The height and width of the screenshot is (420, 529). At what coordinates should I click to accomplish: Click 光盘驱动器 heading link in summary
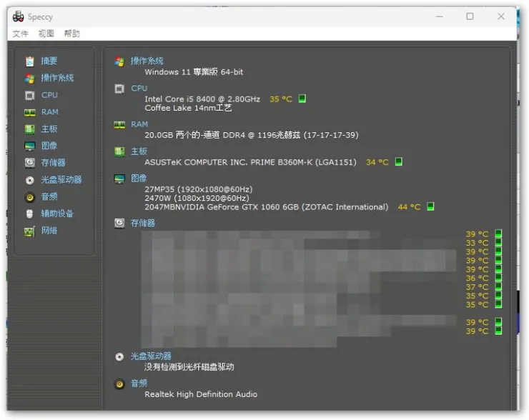pyautogui.click(x=151, y=356)
